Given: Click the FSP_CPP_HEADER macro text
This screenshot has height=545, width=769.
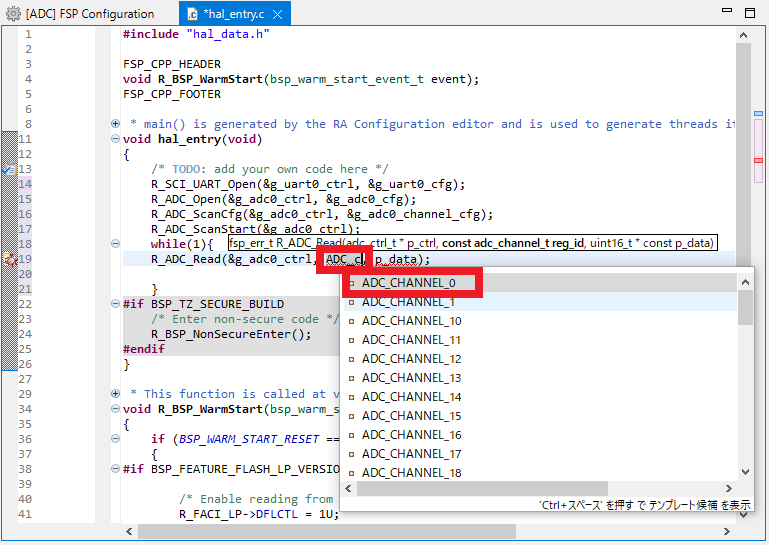Looking at the screenshot, I should 172,64.
